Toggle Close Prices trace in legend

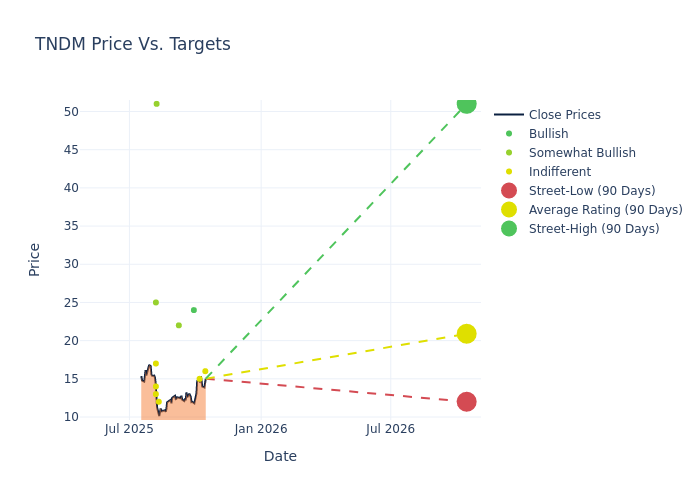click(x=564, y=115)
